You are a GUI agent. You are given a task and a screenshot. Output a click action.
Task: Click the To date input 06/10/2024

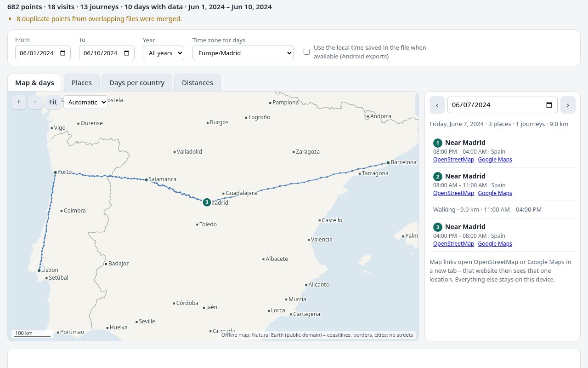click(107, 53)
